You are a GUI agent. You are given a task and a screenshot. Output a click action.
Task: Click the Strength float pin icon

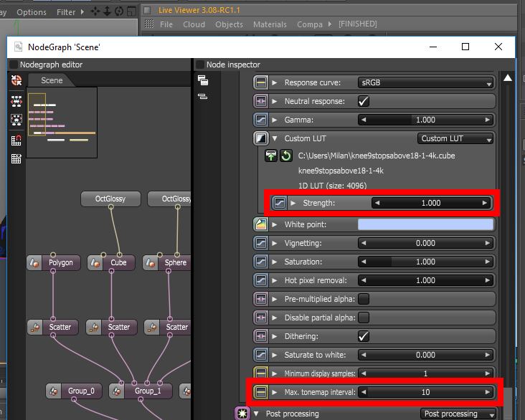click(279, 203)
